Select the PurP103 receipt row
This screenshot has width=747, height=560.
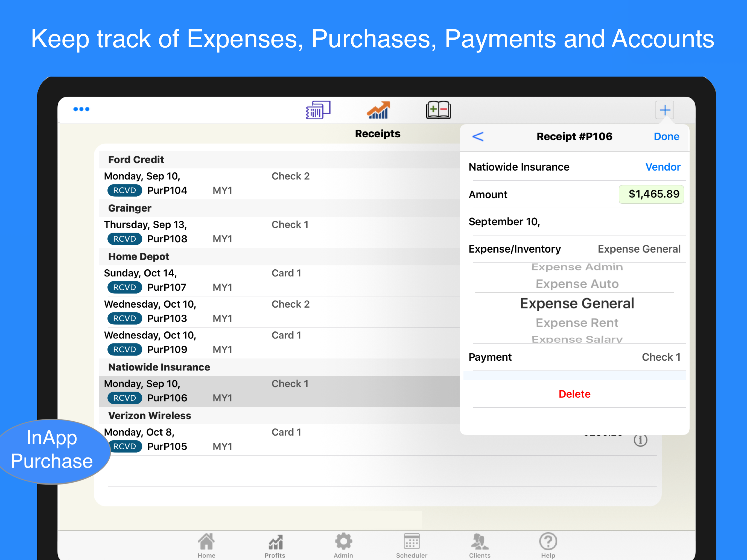tap(279, 311)
